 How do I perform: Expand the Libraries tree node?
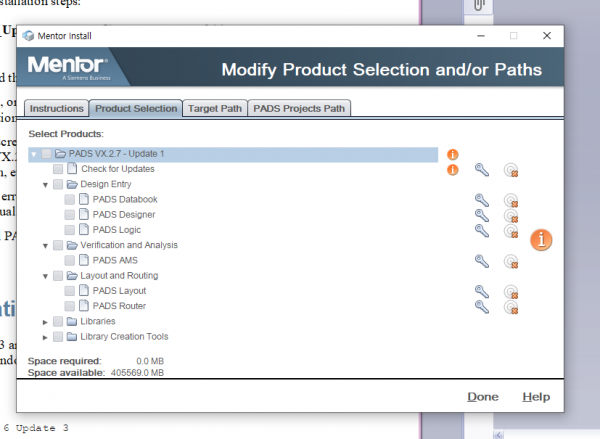tap(45, 322)
